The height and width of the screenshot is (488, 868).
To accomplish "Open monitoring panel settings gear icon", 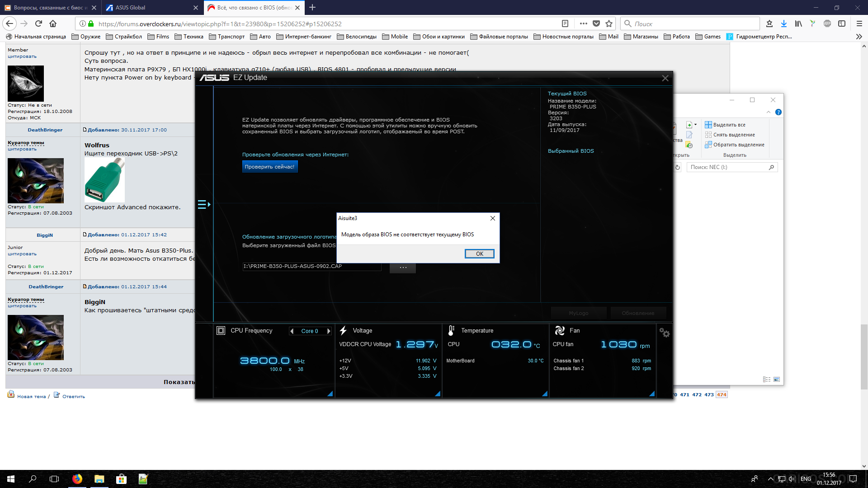I will click(x=664, y=333).
